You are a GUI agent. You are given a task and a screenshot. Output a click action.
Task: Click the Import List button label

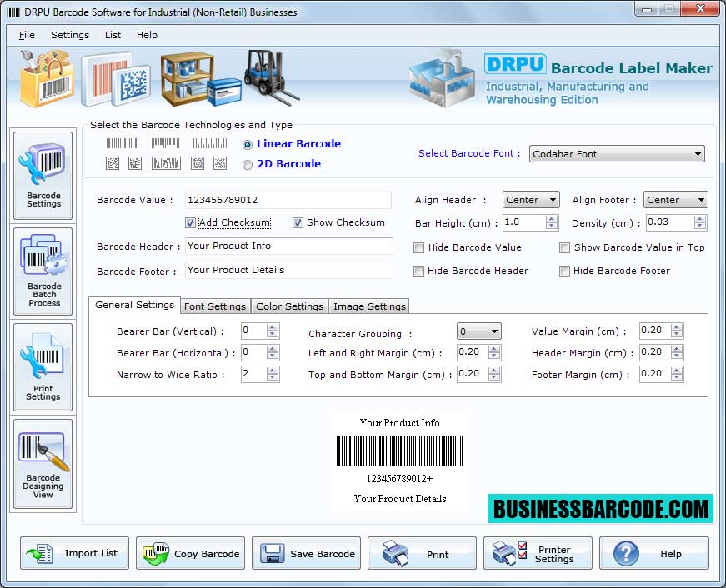(91, 553)
